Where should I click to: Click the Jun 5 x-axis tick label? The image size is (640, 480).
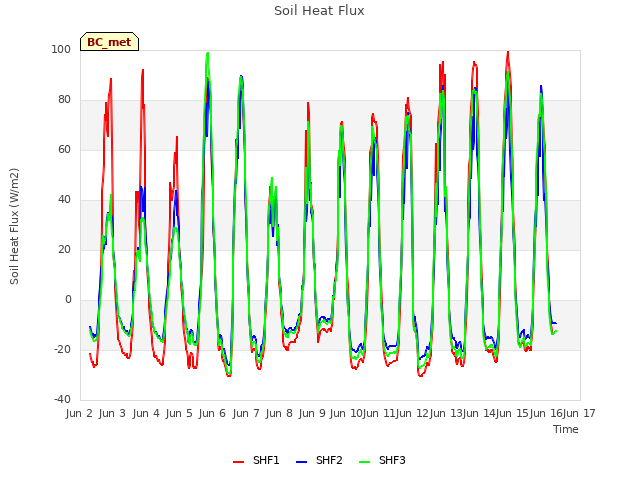click(179, 413)
